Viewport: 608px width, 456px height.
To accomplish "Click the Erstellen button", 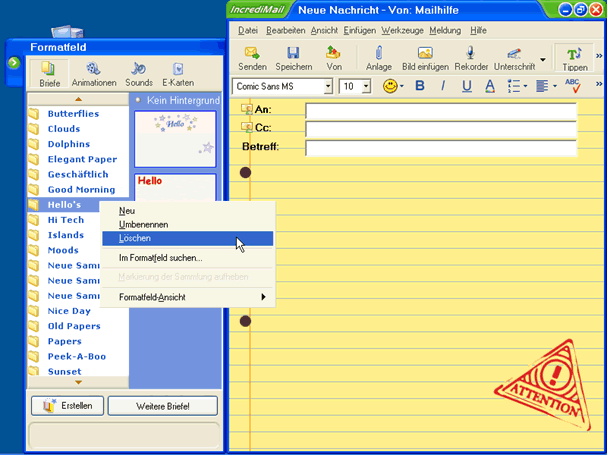I will point(67,406).
